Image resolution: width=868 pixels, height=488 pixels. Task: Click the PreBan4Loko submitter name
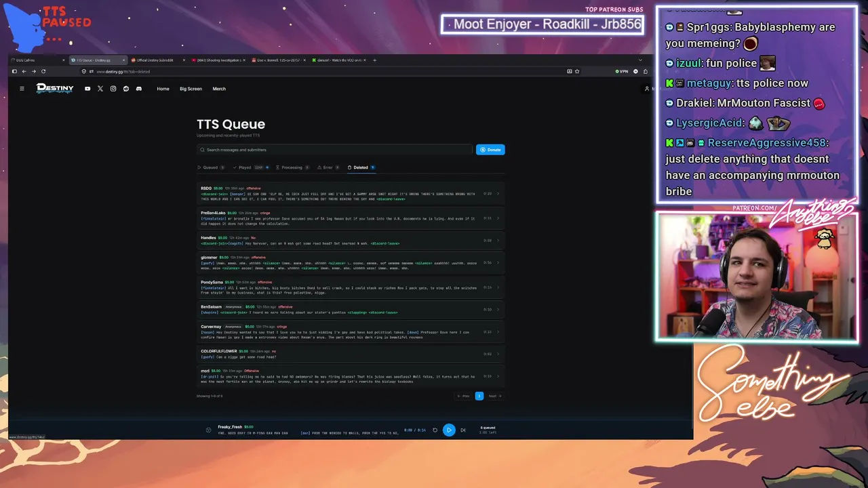[213, 213]
